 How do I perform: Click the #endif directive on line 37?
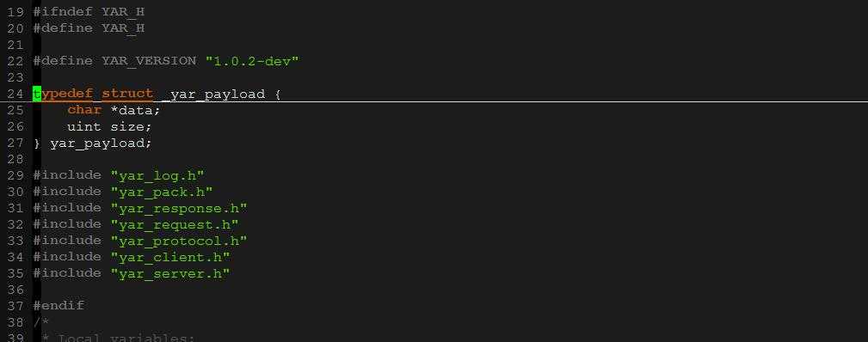58,305
